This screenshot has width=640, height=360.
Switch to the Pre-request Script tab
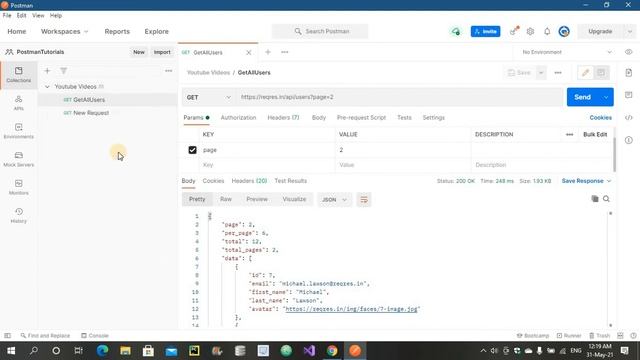coord(361,118)
